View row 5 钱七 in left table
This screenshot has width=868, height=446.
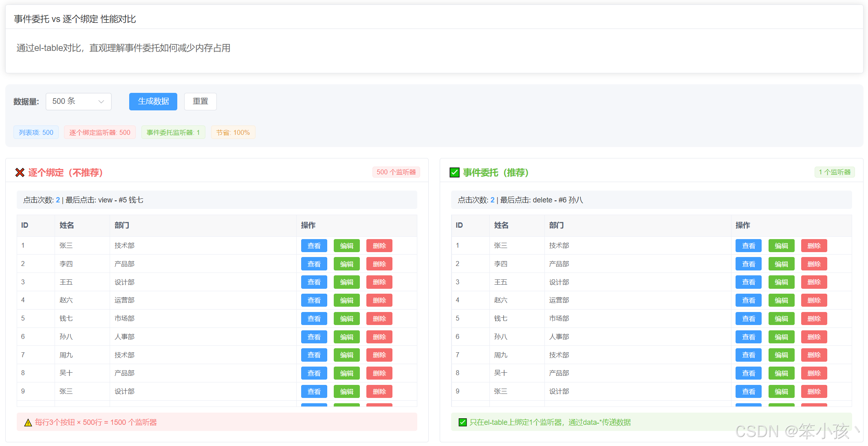click(x=314, y=319)
